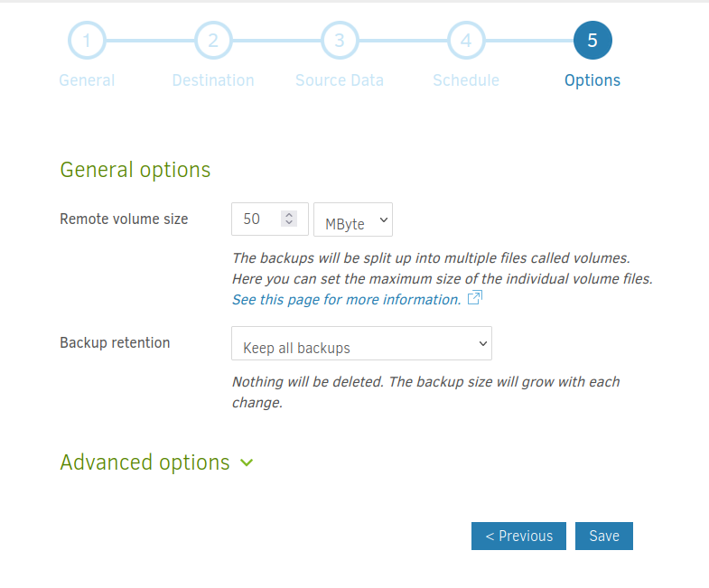The height and width of the screenshot is (588, 709).
Task: Follow the "See this page for more information" link
Action: 346,299
